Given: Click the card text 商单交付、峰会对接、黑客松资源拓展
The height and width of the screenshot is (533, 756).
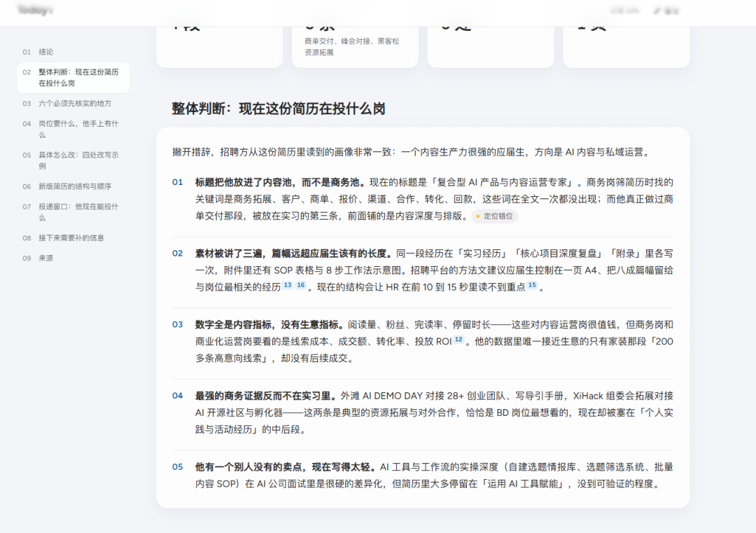Looking at the screenshot, I should [x=352, y=47].
